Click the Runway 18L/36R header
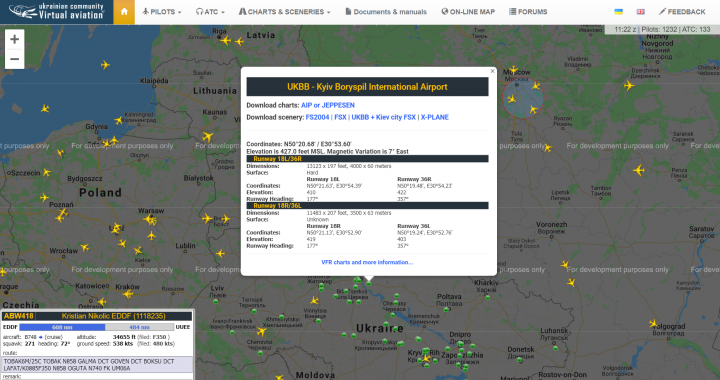720x380 pixels. tap(367, 159)
